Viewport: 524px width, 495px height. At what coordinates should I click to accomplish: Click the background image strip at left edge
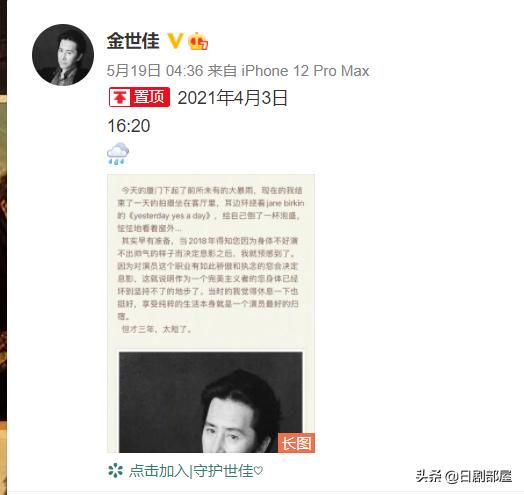[3, 247]
